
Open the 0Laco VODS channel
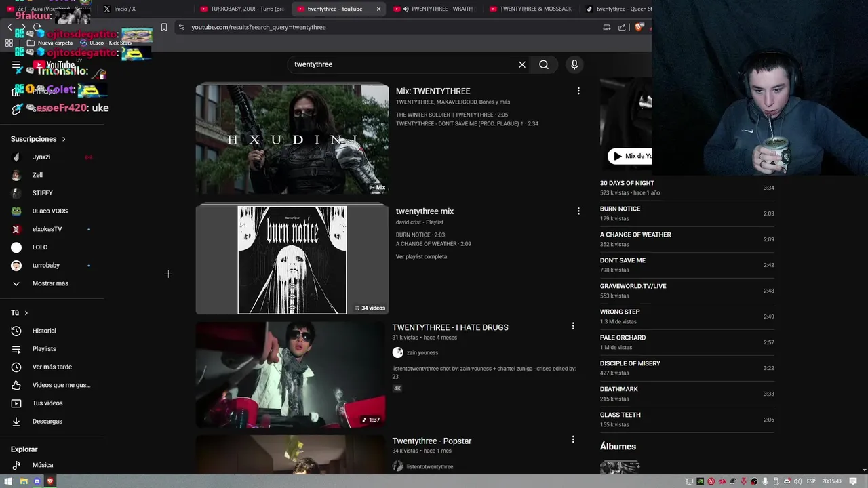[x=52, y=211]
